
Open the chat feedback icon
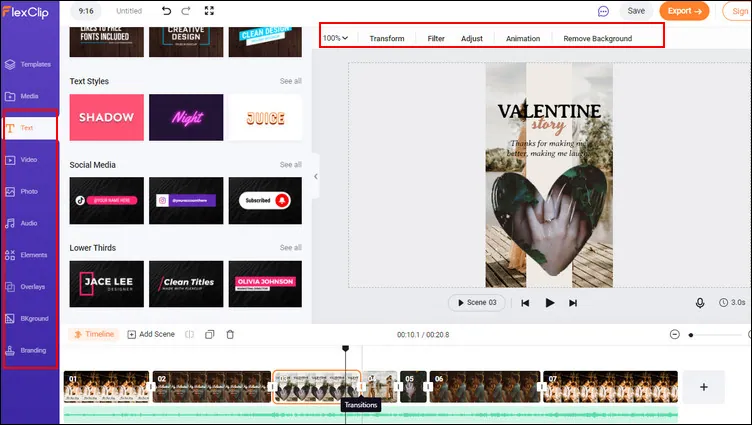click(603, 11)
